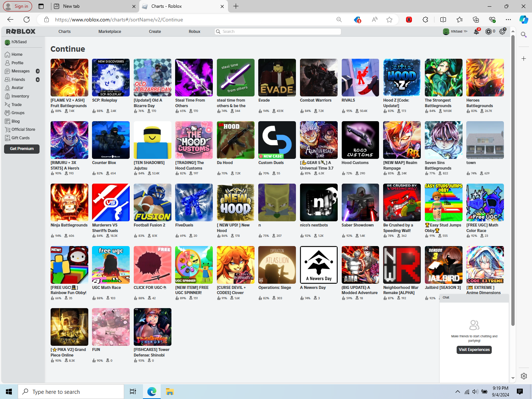Open the Windows notification center icon
Screen dimensions: 532x399
click(520, 392)
